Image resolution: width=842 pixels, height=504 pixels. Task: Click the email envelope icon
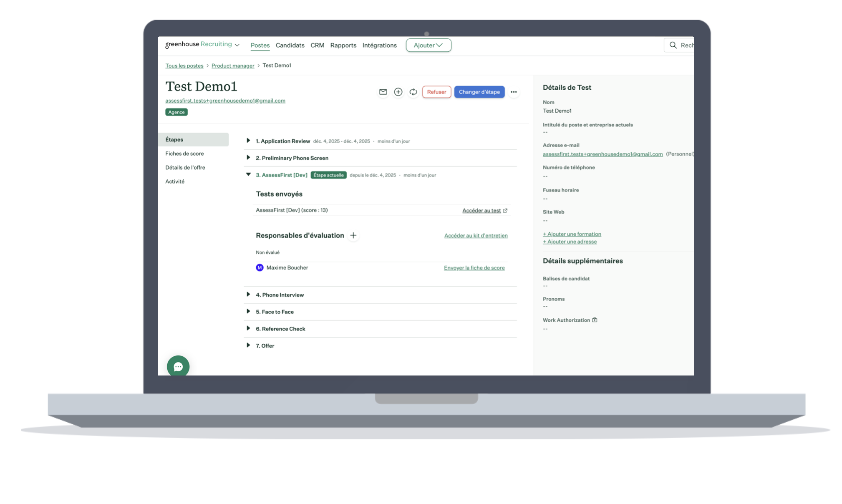click(383, 92)
